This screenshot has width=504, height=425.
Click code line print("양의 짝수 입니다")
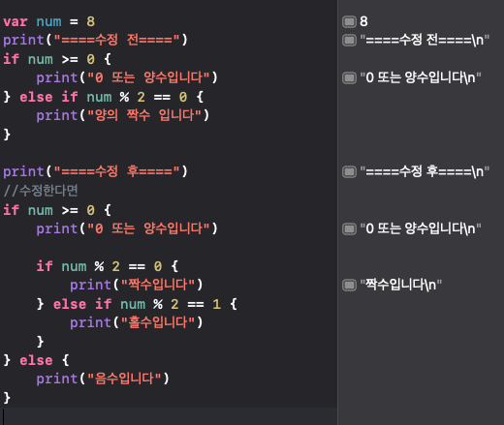[x=123, y=115]
